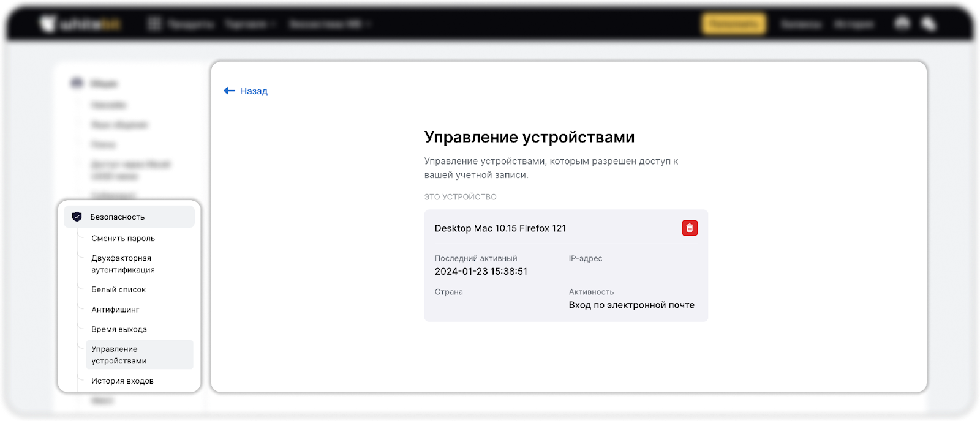Select the Безопасность sidebar section
The width and height of the screenshot is (980, 421).
click(118, 217)
